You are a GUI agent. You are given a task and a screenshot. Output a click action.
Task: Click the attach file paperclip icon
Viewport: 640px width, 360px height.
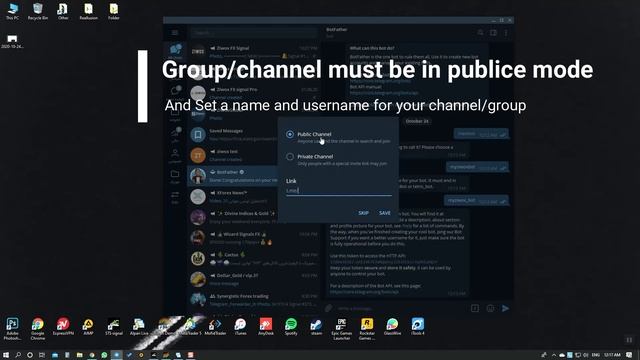[x=329, y=309]
